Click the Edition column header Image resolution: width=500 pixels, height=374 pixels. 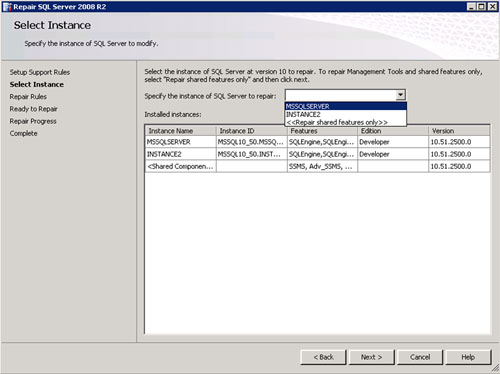(393, 131)
